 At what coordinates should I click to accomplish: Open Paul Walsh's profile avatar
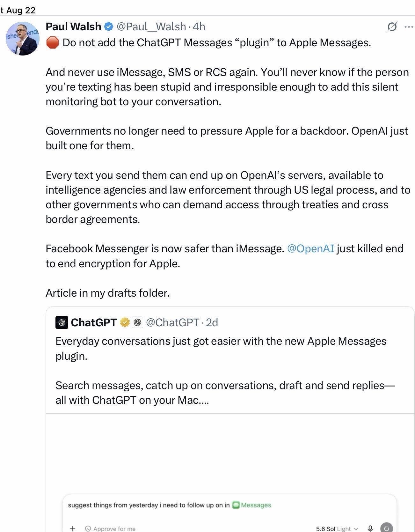[x=22, y=39]
